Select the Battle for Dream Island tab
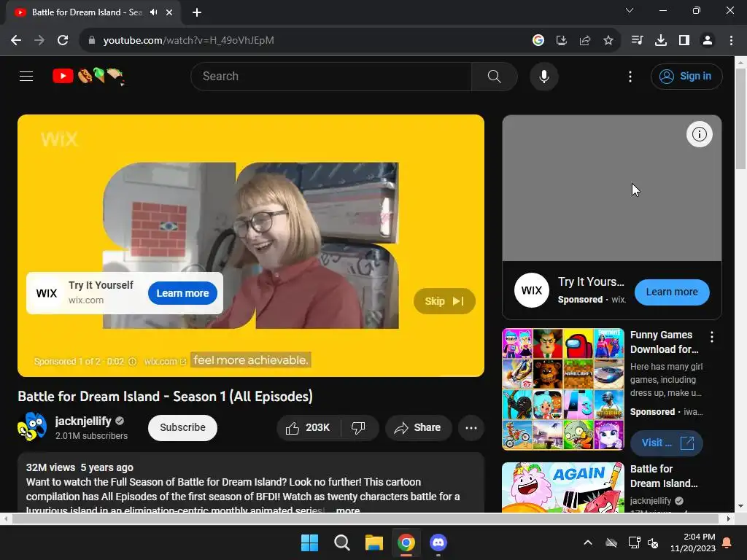This screenshot has width=747, height=560. (x=87, y=12)
